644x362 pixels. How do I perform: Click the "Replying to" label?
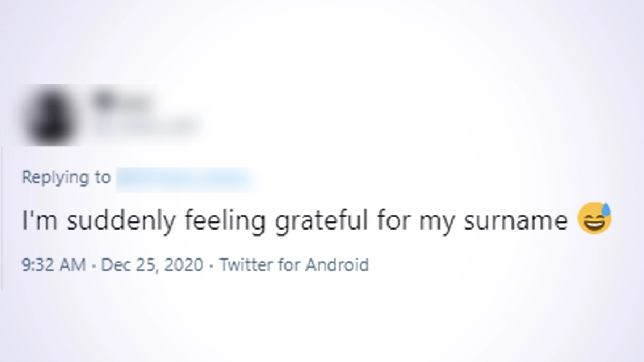(x=66, y=178)
